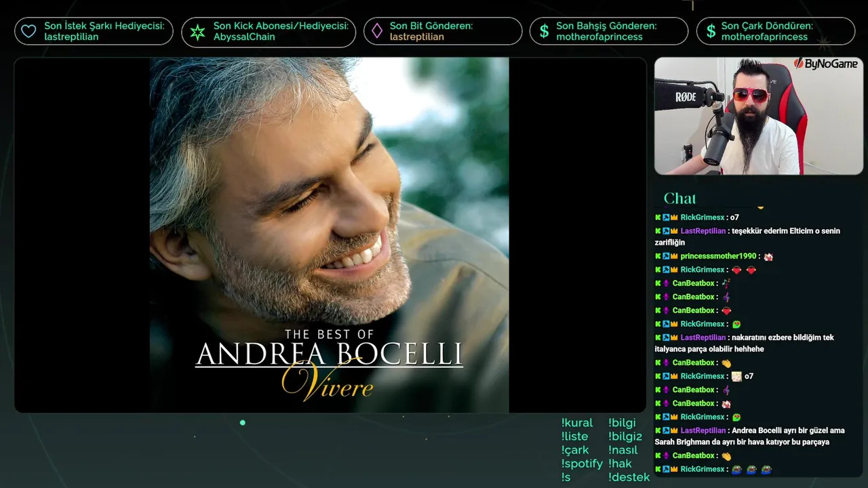868x488 pixels.
Task: Click LastReptilian's 'nakaratını ezbere bildiğim' message
Action: coord(745,343)
